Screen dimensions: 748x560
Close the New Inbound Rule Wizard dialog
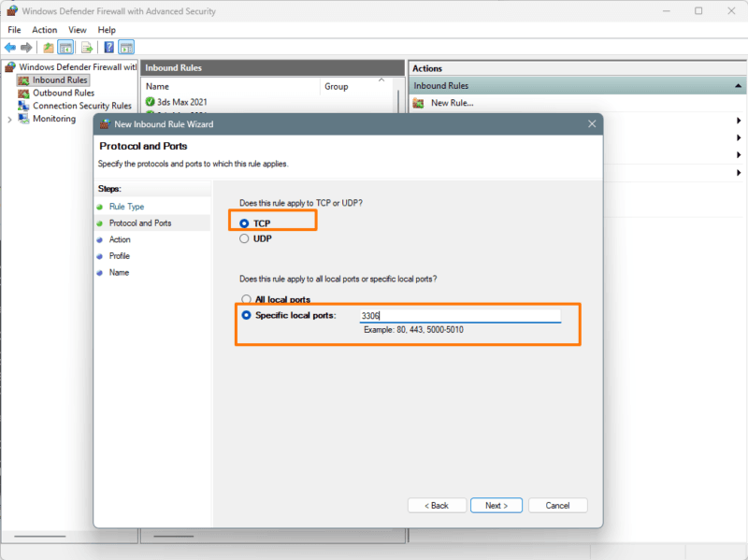click(592, 124)
